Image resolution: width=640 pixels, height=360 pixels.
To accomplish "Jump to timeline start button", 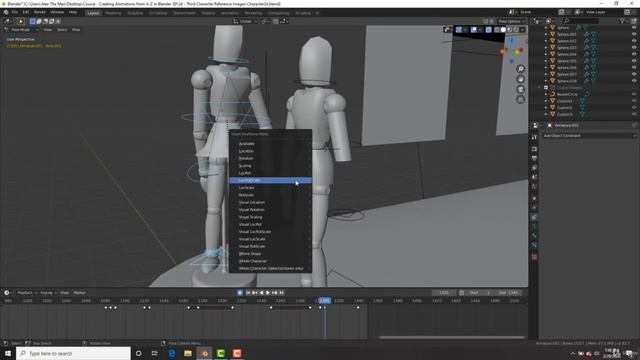I will [247, 293].
